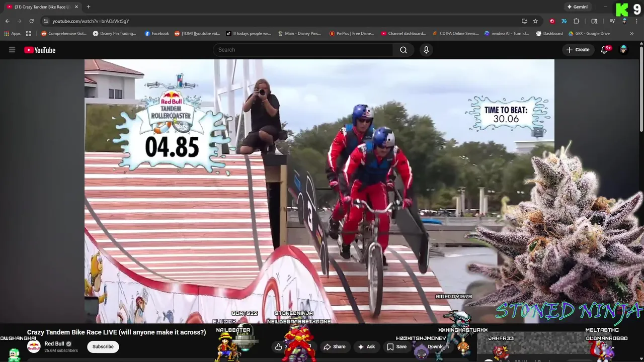Open the Disney Pin Trading bookmark
Viewport: 644px width, 362px height.
pos(115,34)
